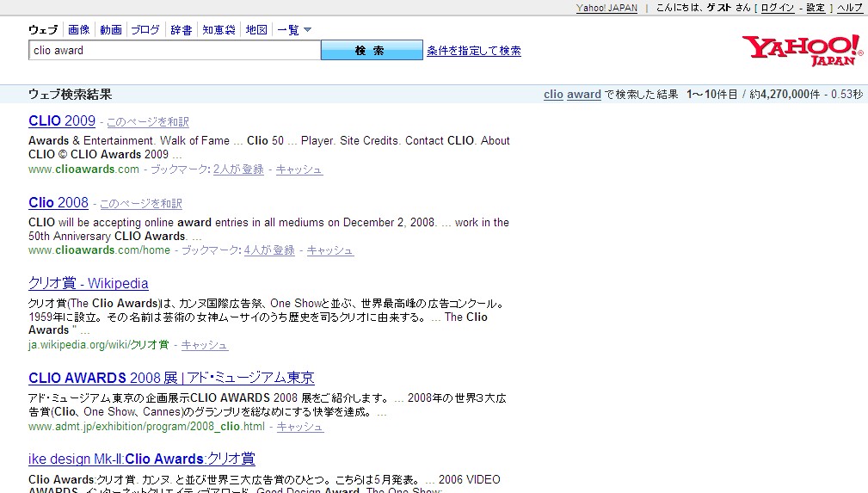Open the 一覧 dropdown arrow
The width and height of the screenshot is (868, 493).
click(x=308, y=30)
